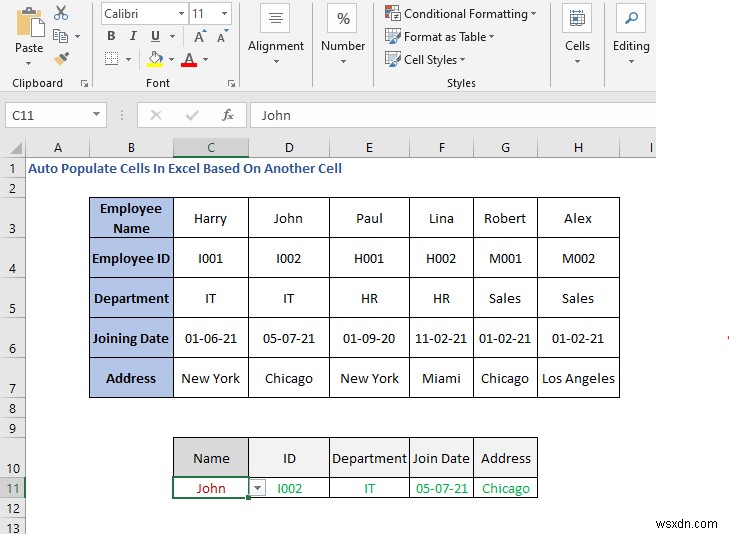The width and height of the screenshot is (729, 534).
Task: Open the font name dropdown
Action: pos(181,14)
